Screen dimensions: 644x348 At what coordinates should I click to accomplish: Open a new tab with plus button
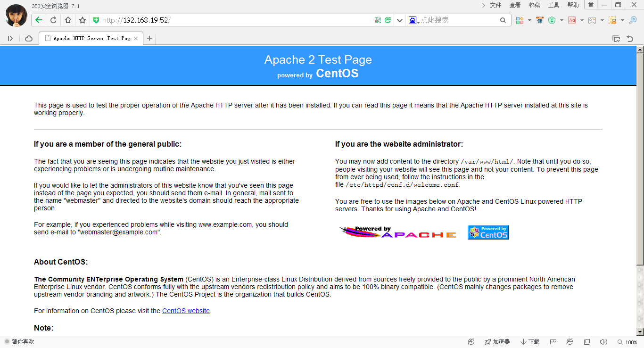(x=149, y=39)
